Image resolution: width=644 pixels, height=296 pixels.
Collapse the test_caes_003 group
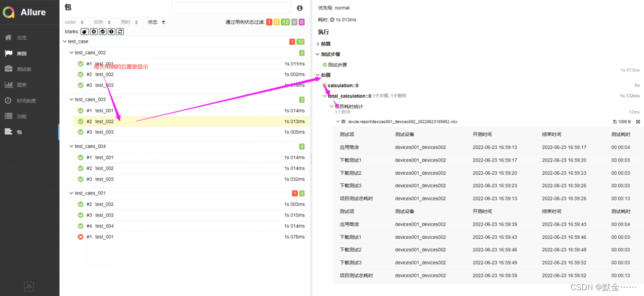point(71,99)
